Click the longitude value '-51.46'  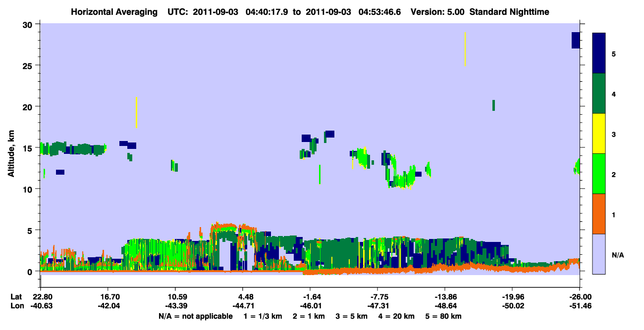[580, 306]
